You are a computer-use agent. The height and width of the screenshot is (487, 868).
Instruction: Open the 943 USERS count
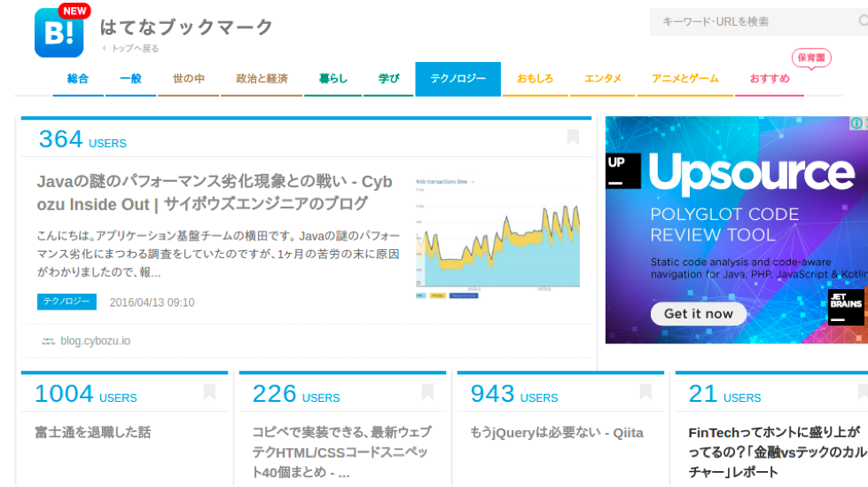(x=514, y=394)
